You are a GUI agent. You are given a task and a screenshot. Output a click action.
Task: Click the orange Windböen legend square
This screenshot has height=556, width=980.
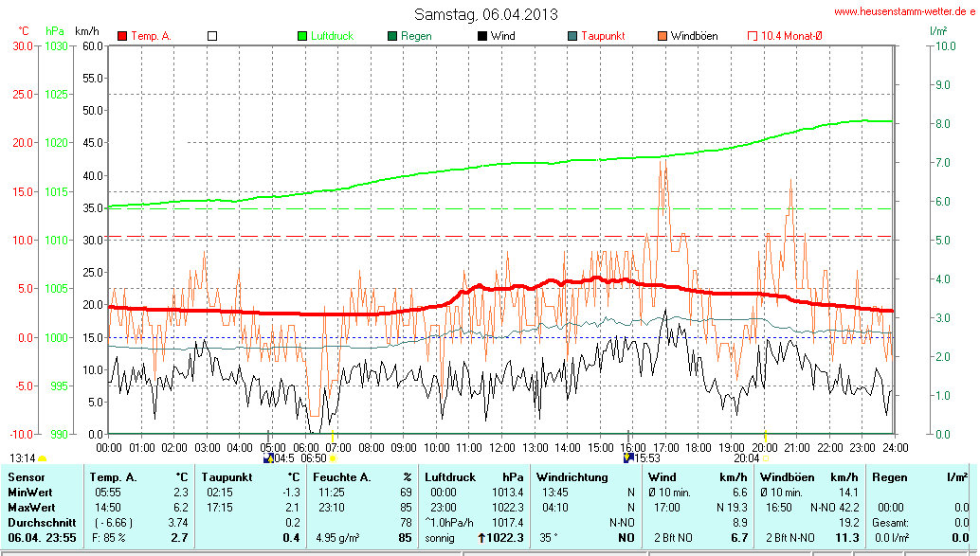click(x=662, y=36)
